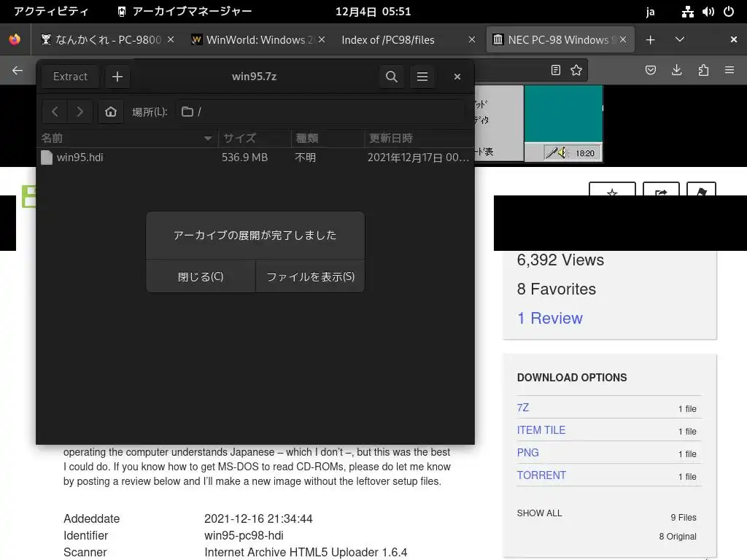The image size is (747, 560).
Task: Click the 8 Favorites text
Action: [x=557, y=289]
